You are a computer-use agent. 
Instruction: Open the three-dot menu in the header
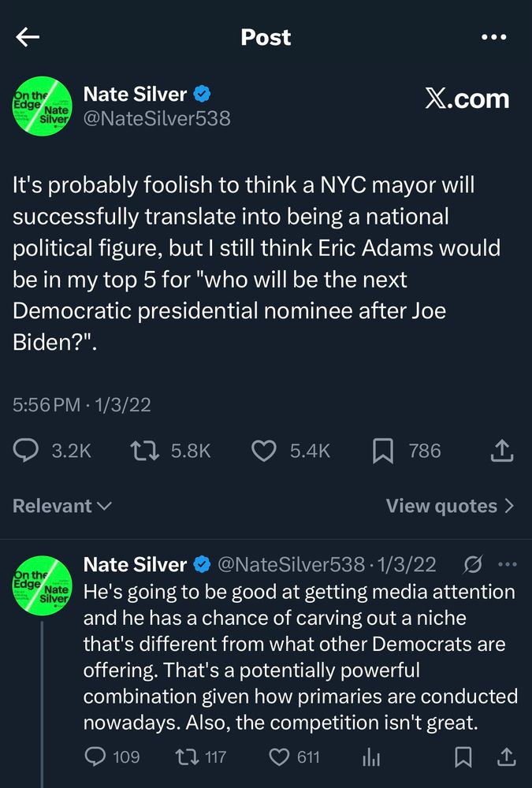493,37
